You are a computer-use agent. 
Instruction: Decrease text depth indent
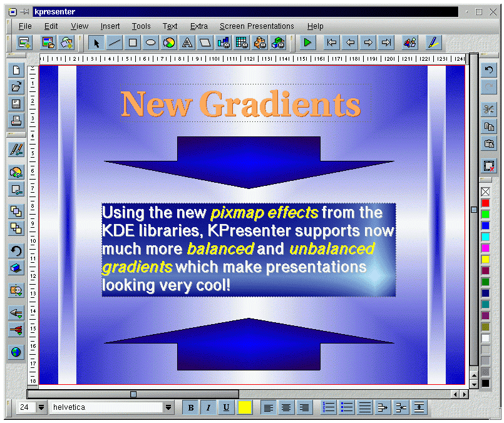(x=401, y=407)
